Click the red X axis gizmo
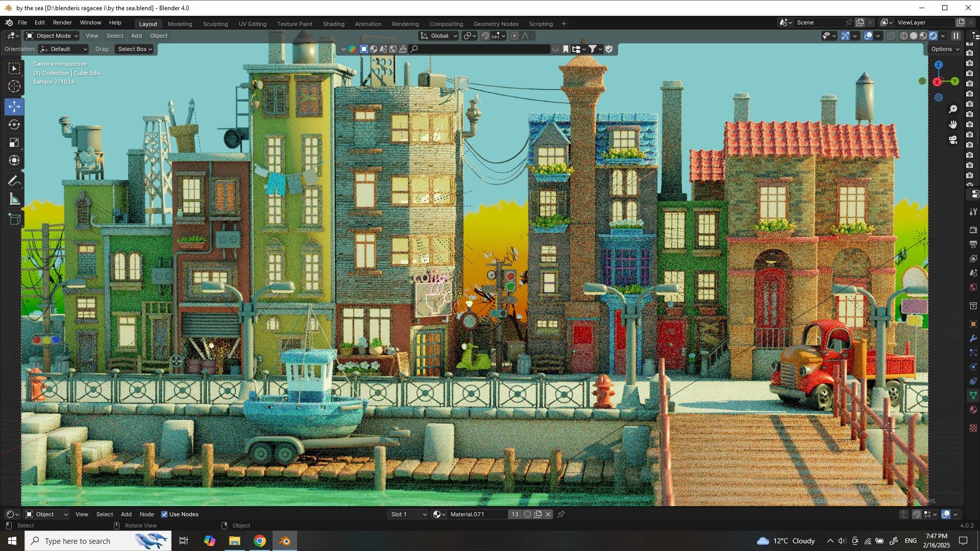Viewport: 980px width, 551px height. click(x=937, y=82)
